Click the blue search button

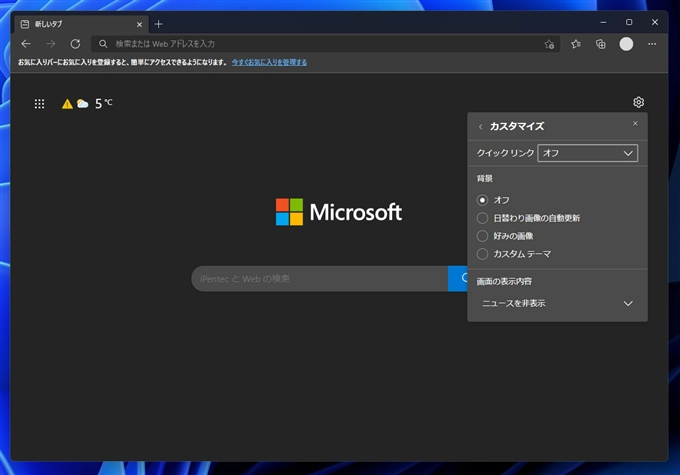pos(458,278)
